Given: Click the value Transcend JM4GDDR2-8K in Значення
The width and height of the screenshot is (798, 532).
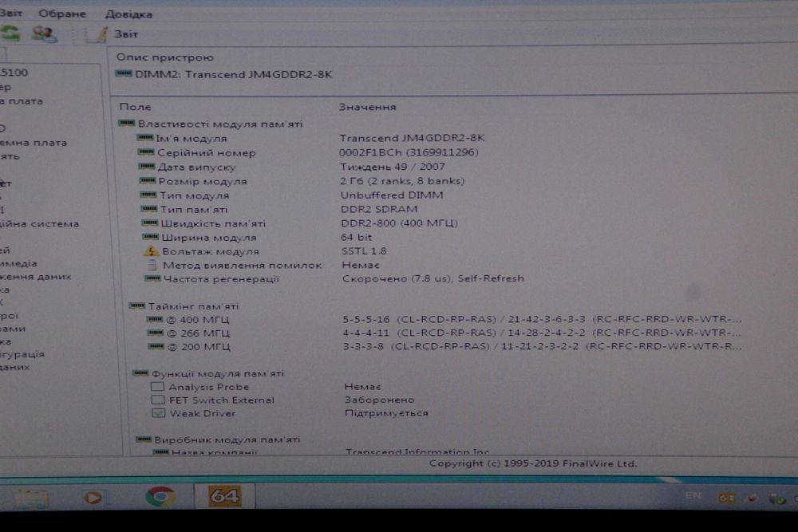Looking at the screenshot, I should click(x=412, y=138).
